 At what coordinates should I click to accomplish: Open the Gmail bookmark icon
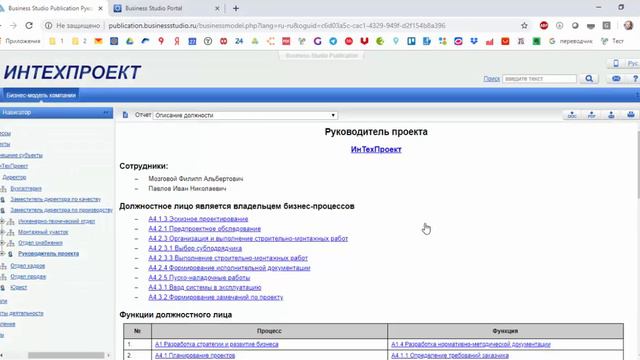click(98, 41)
